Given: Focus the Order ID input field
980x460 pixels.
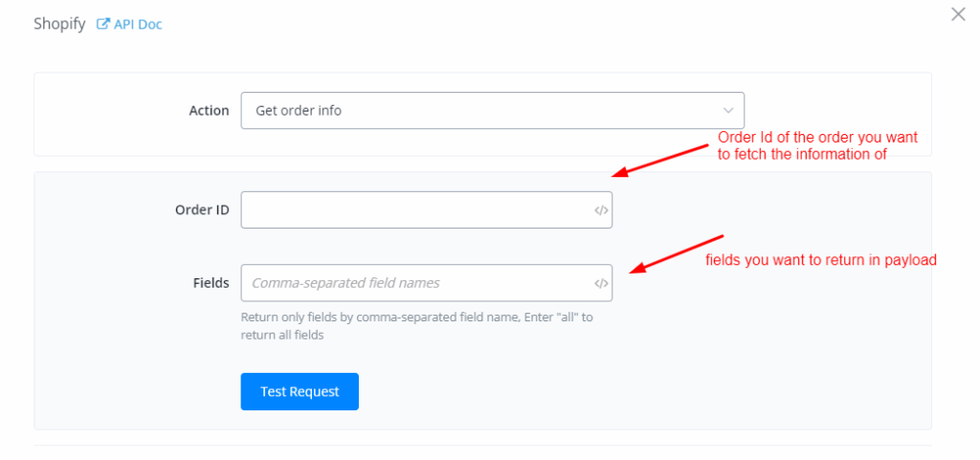Looking at the screenshot, I should click(x=416, y=210).
